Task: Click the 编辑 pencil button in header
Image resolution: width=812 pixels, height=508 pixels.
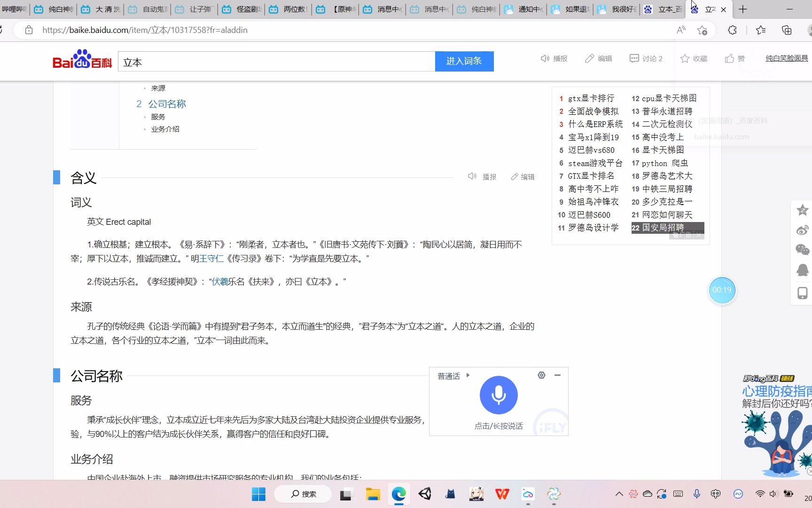Action: click(x=598, y=58)
